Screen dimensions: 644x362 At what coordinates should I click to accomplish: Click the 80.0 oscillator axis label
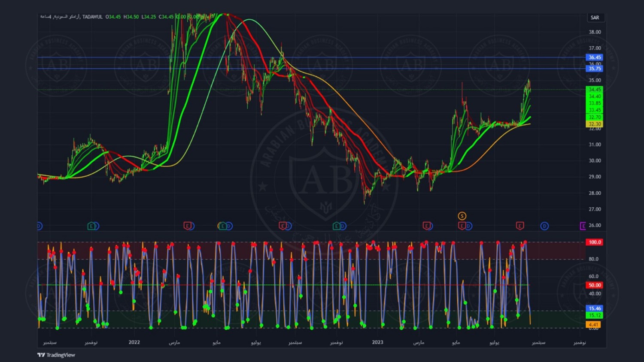coord(593,259)
